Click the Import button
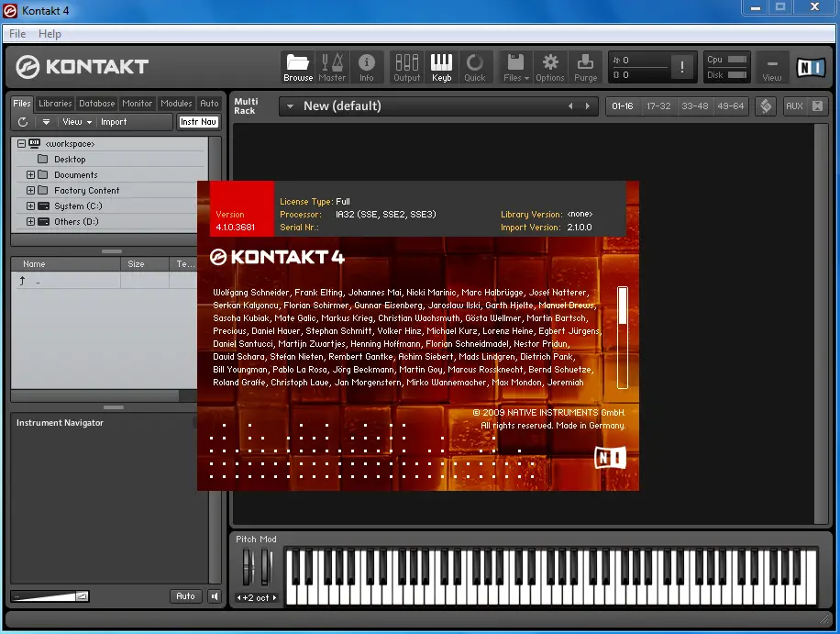The image size is (840, 634). 114,122
